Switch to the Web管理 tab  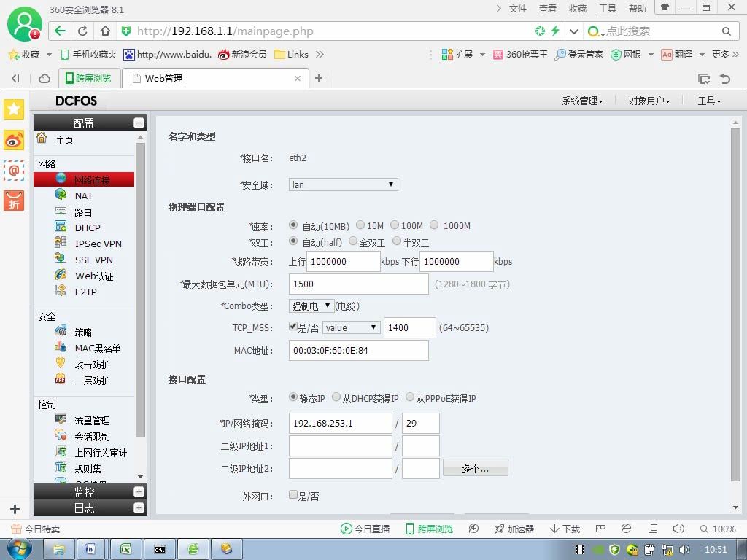pyautogui.click(x=215, y=78)
